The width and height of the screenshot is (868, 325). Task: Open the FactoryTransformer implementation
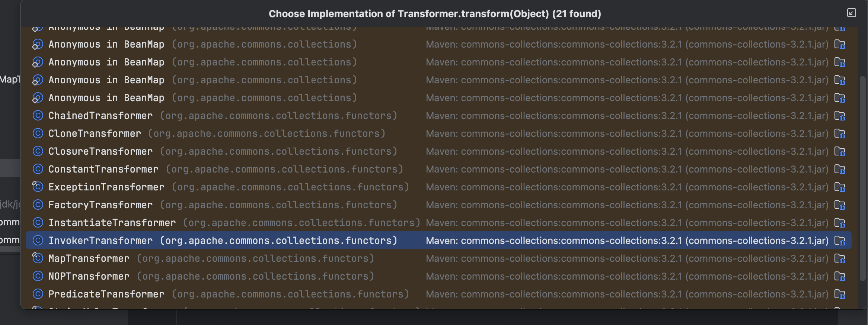pos(100,205)
